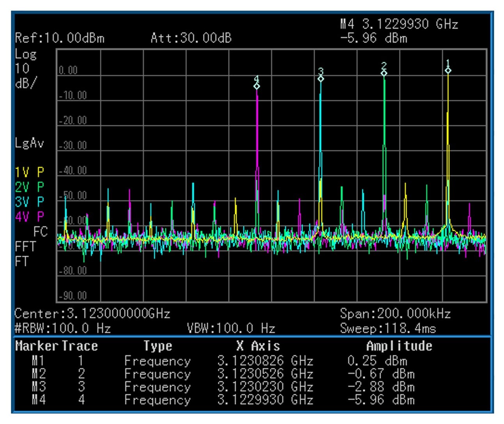Viewport: 504px width, 424px height.
Task: Click the -0.67 dBm amplitude value
Action: 381,374
